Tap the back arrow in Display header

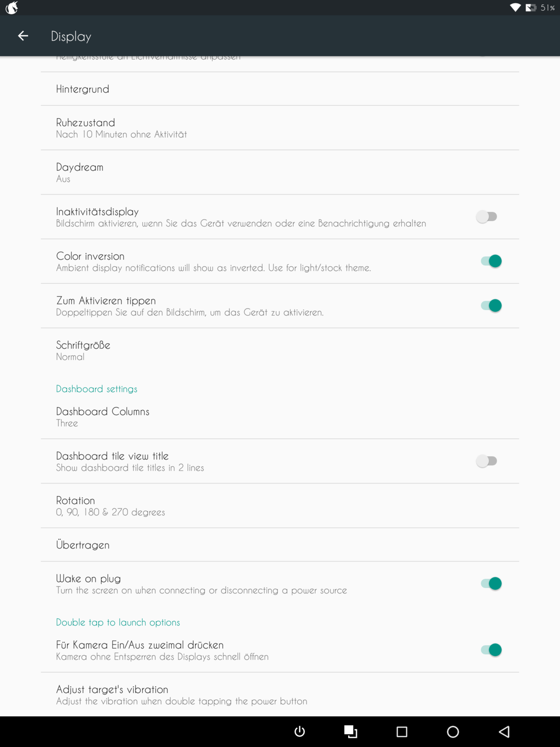(23, 36)
